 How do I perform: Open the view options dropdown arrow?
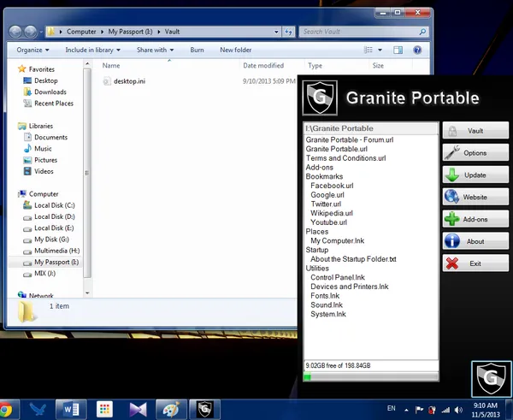click(x=380, y=50)
